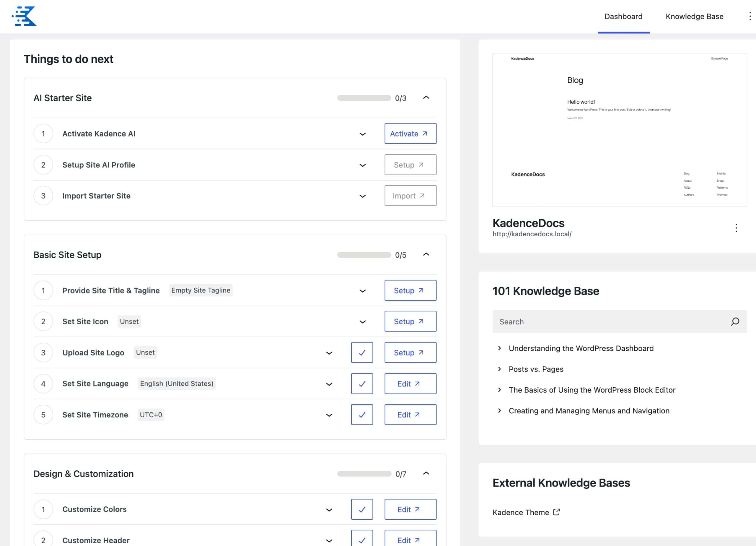Click the Empty Site Tagline badge
This screenshot has height=546, width=756.
pos(201,290)
